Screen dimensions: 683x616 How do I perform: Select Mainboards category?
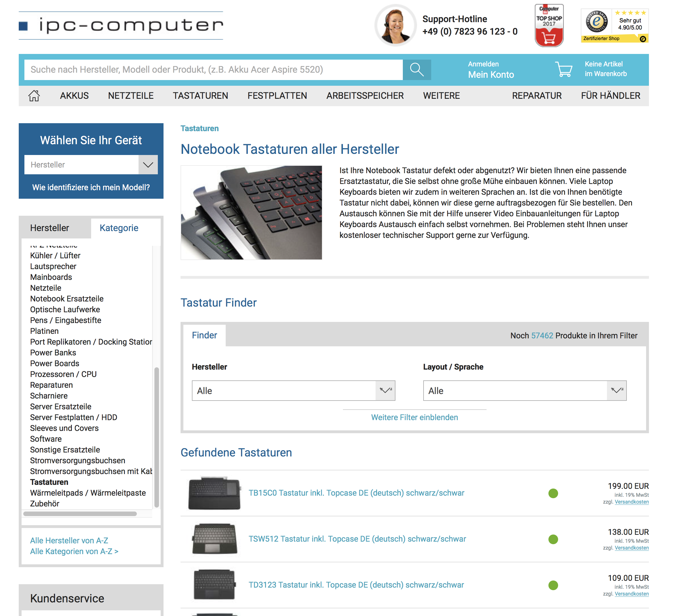(51, 277)
